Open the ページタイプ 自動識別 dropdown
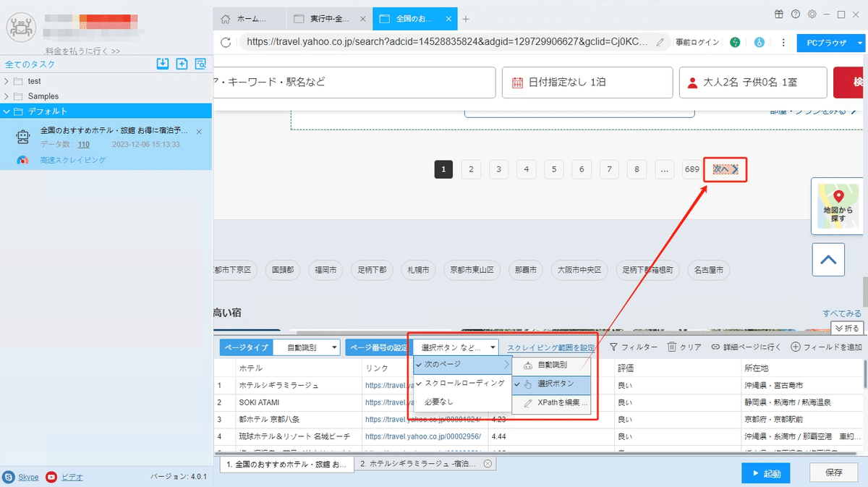 pyautogui.click(x=306, y=348)
